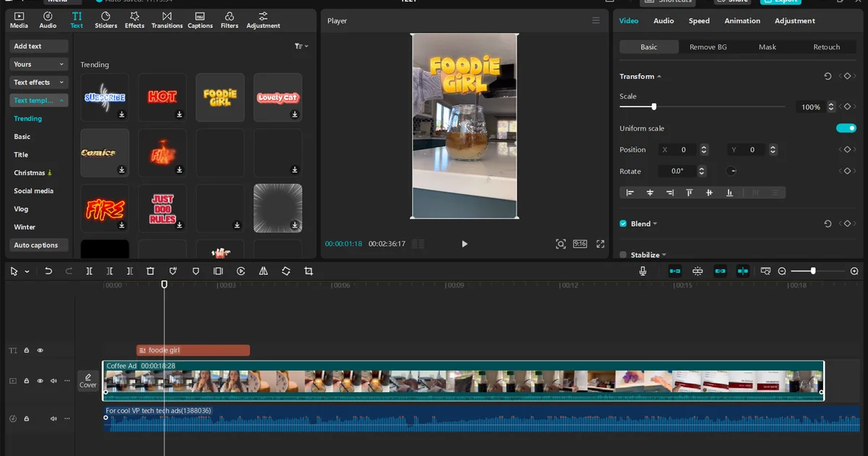868x456 pixels.
Task: Click the Auto captions sidebar entry
Action: 38,245
